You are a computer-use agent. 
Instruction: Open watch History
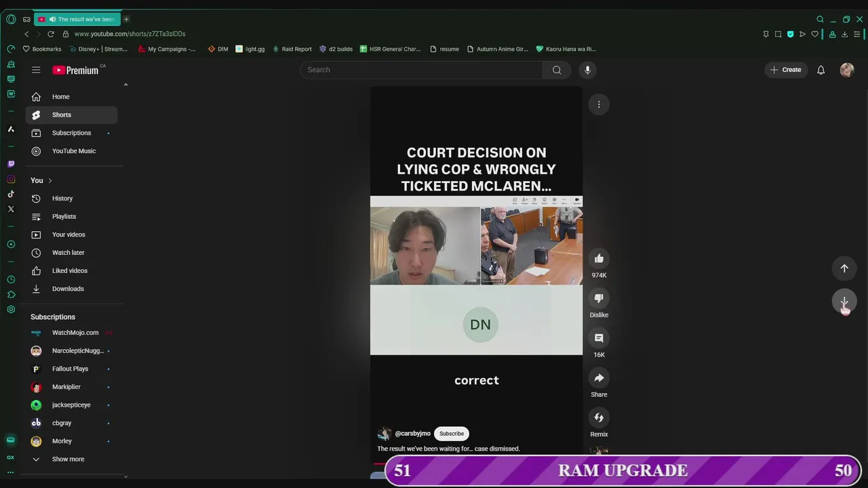71,199
